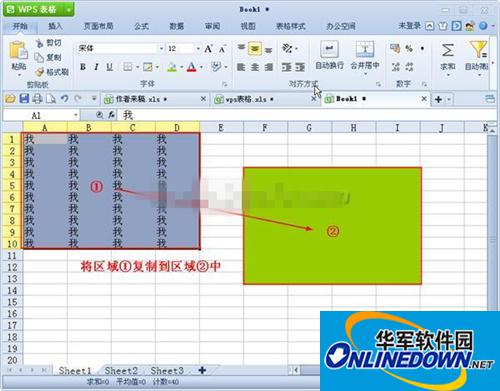
Task: Close the 作者来稿.xls document tab
Action: point(203,99)
